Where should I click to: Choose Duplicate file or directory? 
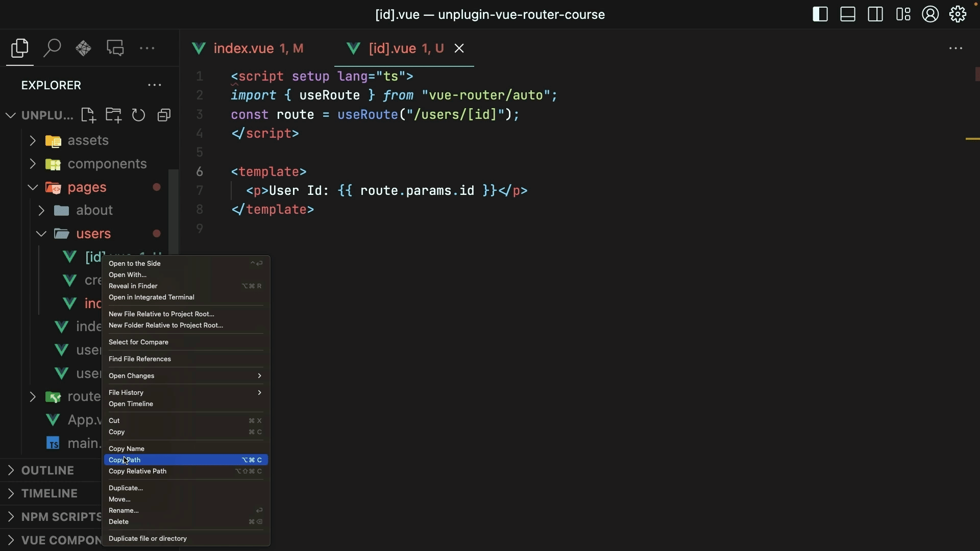(186, 539)
